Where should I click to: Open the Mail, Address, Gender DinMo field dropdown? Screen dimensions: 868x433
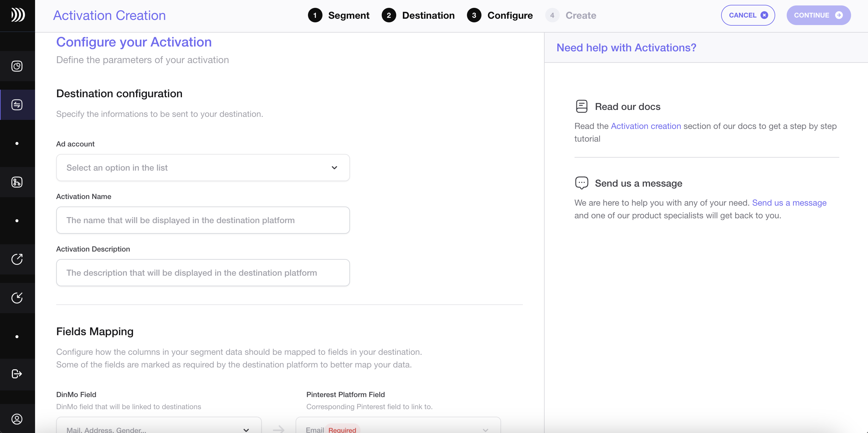point(159,425)
